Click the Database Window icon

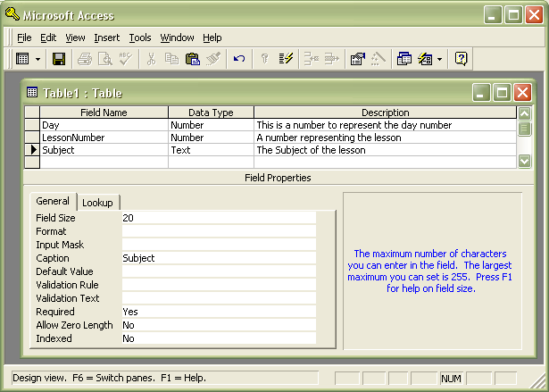pyautogui.click(x=404, y=59)
